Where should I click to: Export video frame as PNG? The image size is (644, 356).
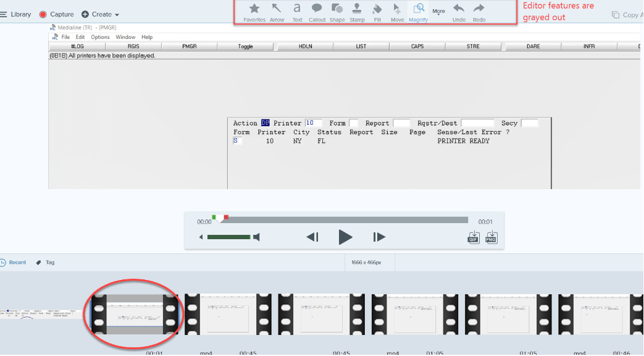(x=491, y=237)
